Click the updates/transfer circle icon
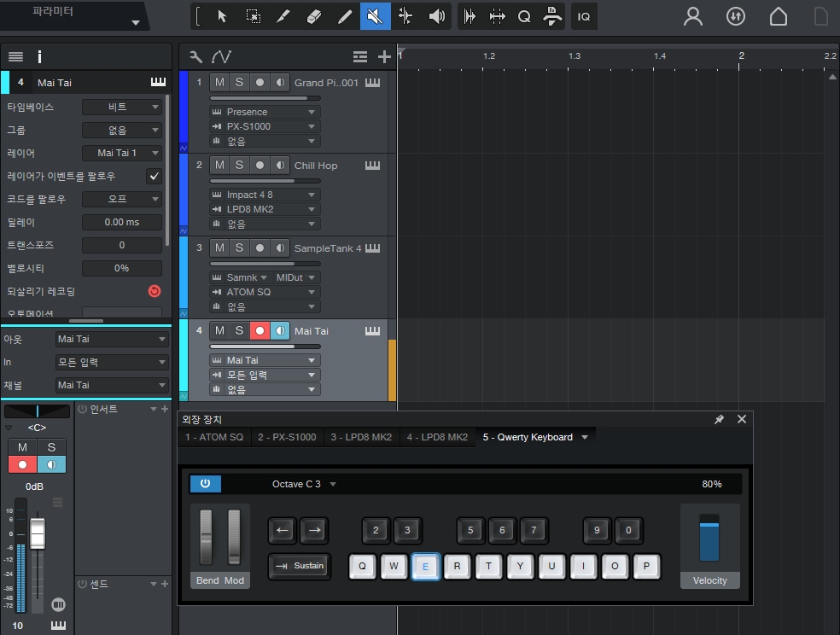840x635 pixels. 736,16
